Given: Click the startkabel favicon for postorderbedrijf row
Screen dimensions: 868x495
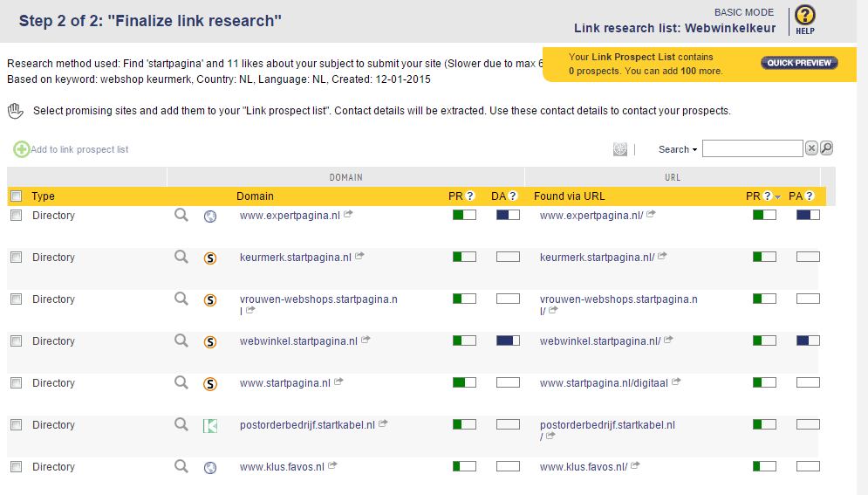Looking at the screenshot, I should [210, 425].
